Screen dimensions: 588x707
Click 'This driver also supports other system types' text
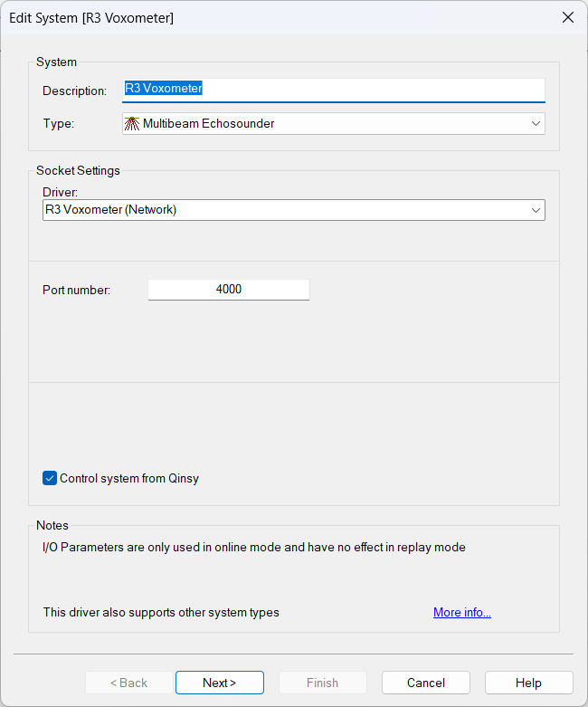pos(161,612)
